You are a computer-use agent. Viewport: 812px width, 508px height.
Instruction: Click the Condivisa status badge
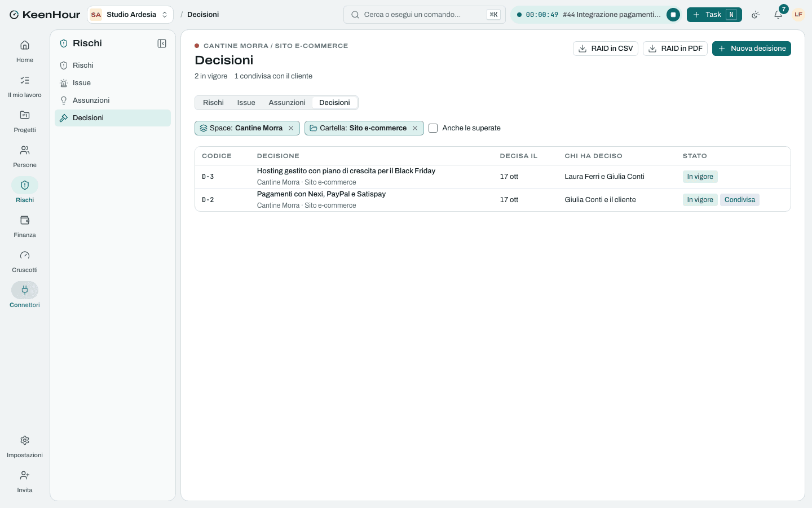[x=740, y=200]
